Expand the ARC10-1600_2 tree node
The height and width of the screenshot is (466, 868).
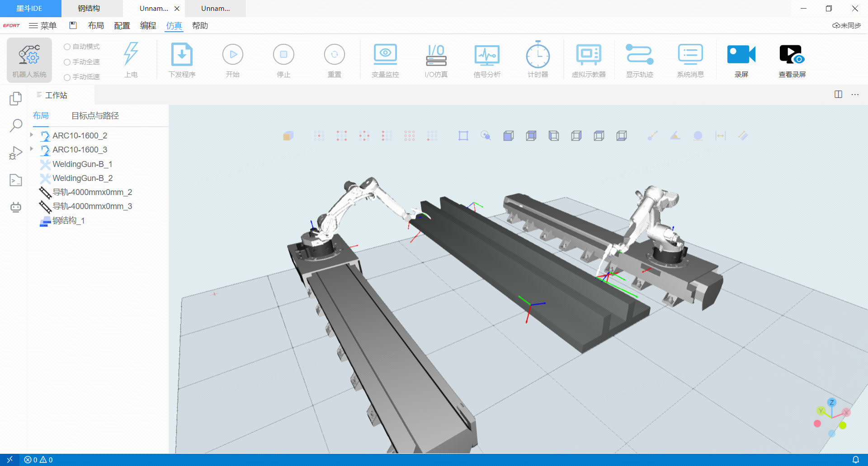(x=32, y=135)
